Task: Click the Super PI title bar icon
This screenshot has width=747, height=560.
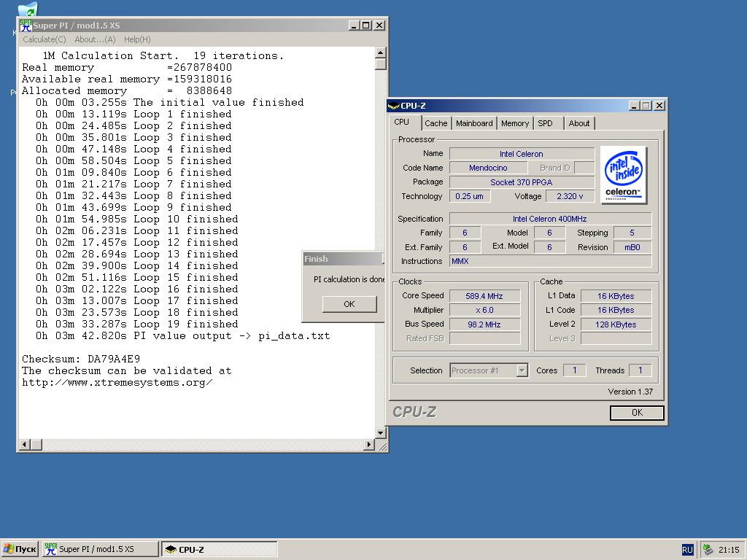Action: [x=26, y=26]
